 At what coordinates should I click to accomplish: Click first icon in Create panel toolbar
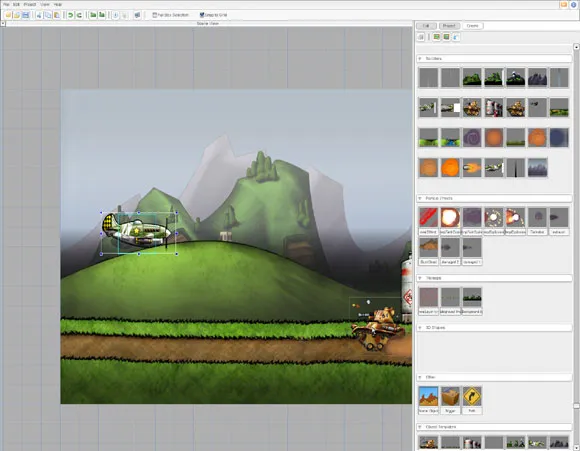[x=421, y=37]
